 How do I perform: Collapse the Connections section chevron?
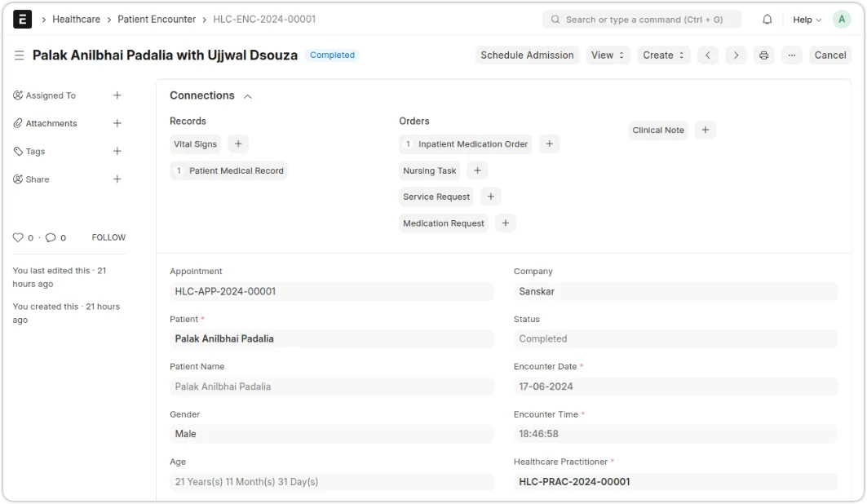(x=247, y=95)
